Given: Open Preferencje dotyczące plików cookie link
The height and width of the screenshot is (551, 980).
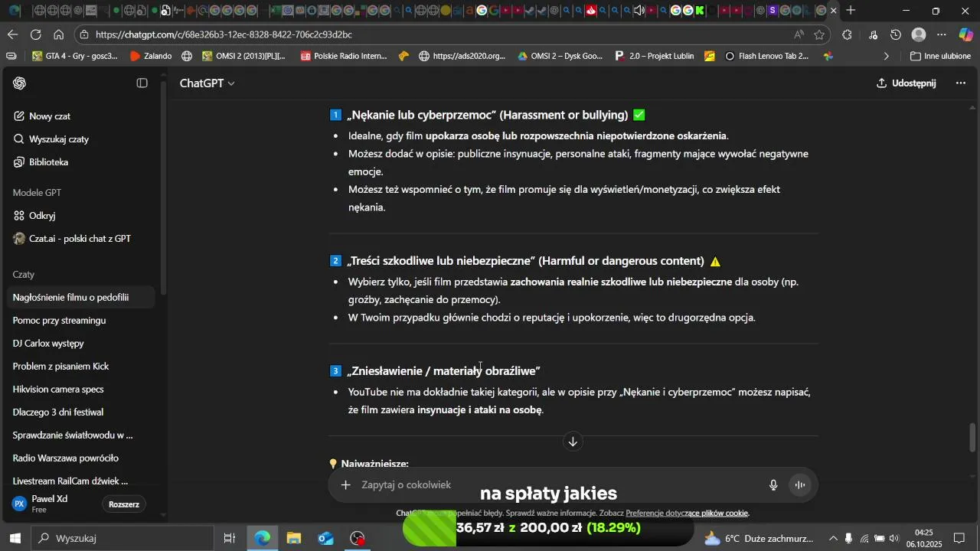Looking at the screenshot, I should (687, 514).
